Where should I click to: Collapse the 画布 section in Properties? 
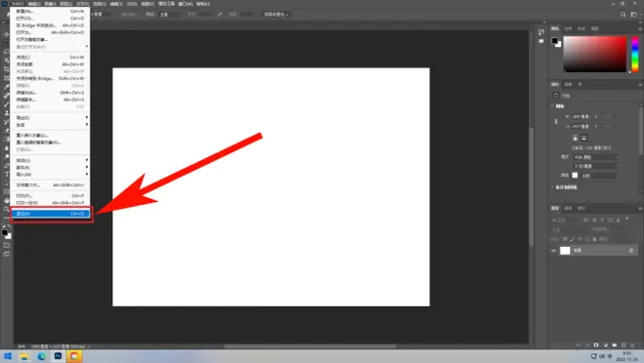pos(552,106)
